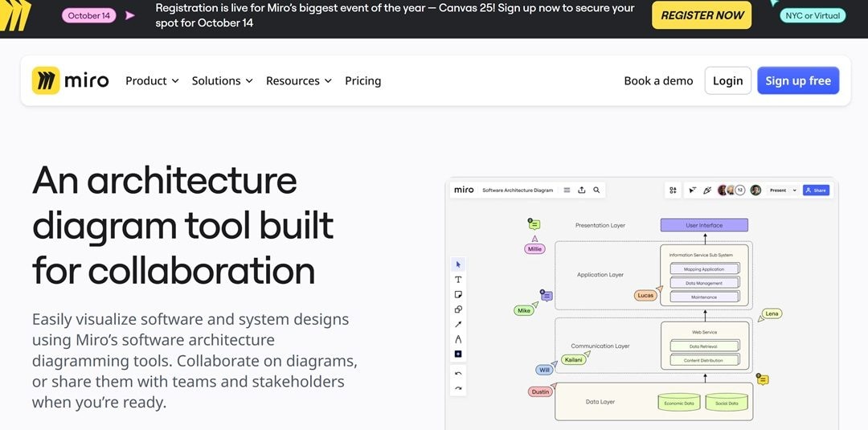868x430 pixels.
Task: Select the Text tool icon
Action: [x=458, y=280]
